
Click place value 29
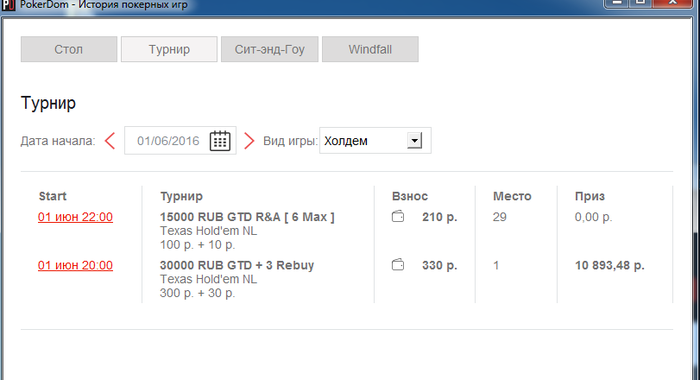[500, 217]
